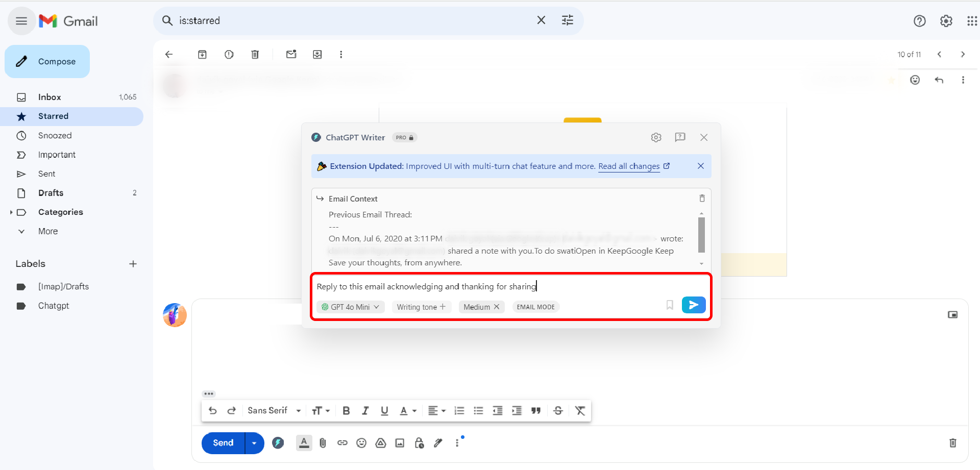Add an emoji reaction to the email
Screen dimensions: 980x470
(x=915, y=80)
